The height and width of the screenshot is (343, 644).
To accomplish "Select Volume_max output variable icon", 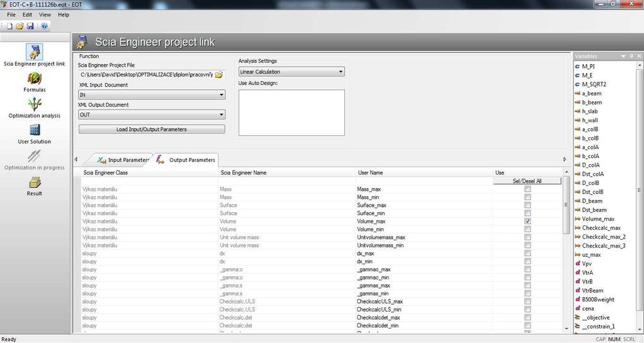I will [577, 219].
